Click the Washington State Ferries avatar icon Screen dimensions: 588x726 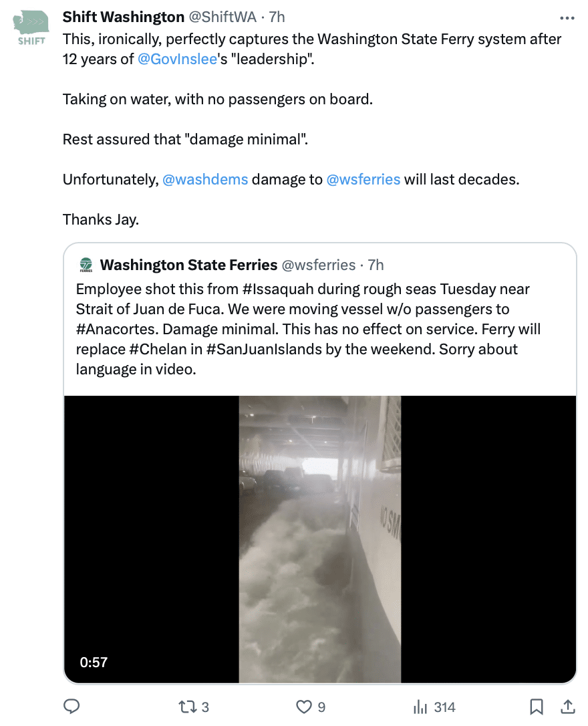click(x=86, y=265)
